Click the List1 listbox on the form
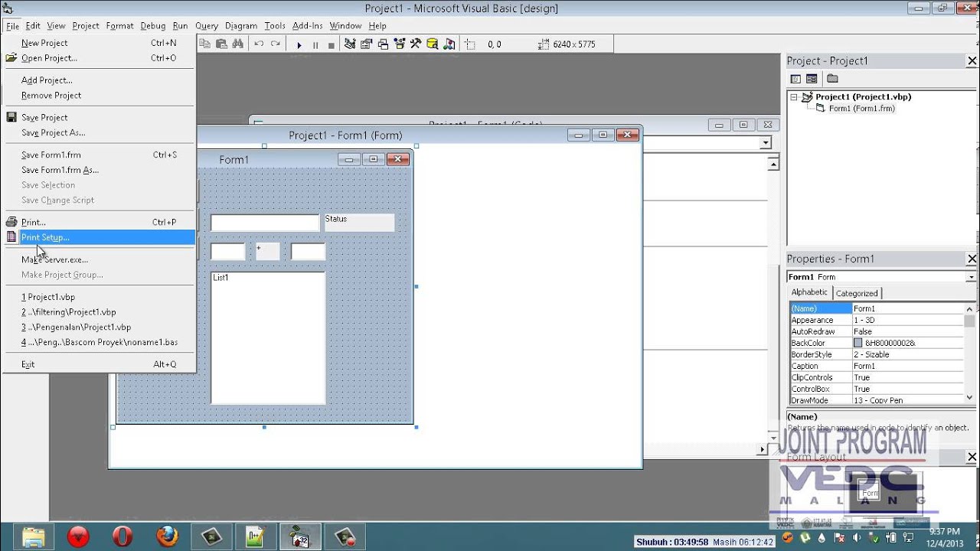The width and height of the screenshot is (980, 551). point(268,337)
